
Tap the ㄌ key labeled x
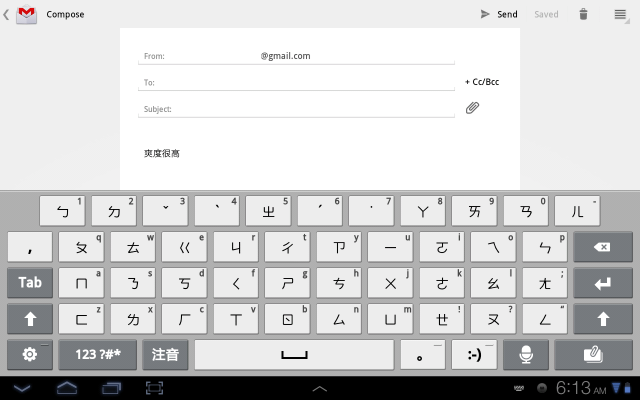[x=133, y=319]
